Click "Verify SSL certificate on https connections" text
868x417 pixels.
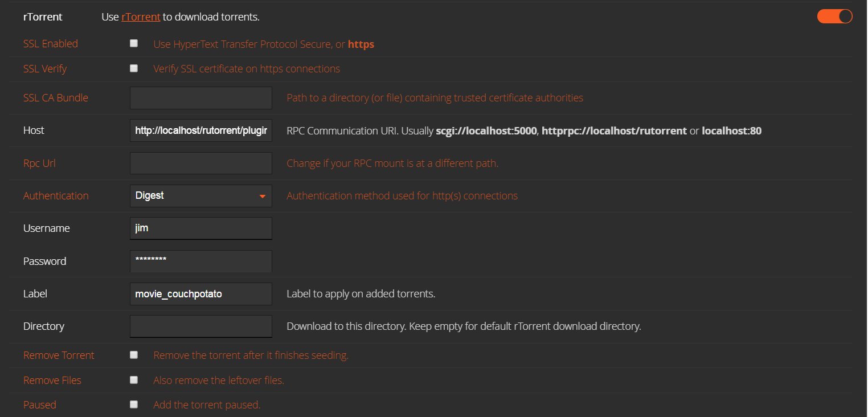coord(247,69)
